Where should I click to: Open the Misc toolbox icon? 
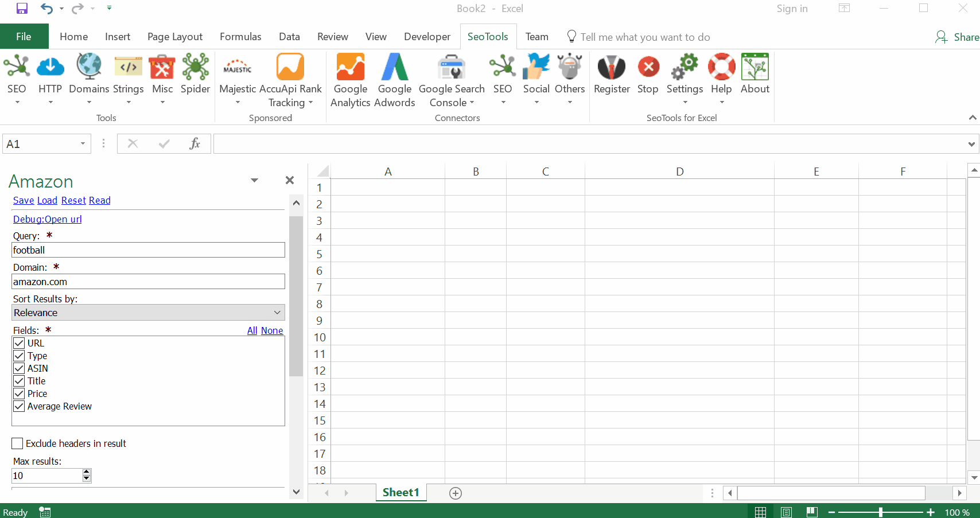click(162, 67)
